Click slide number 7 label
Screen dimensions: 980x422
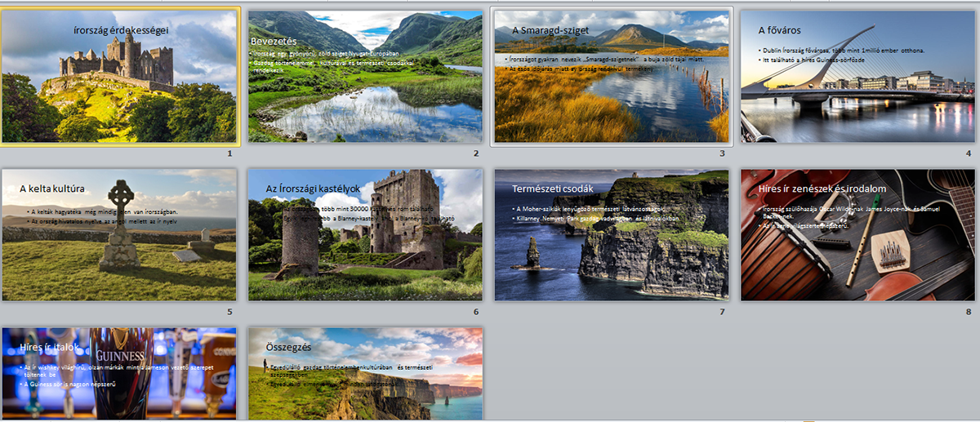723,312
